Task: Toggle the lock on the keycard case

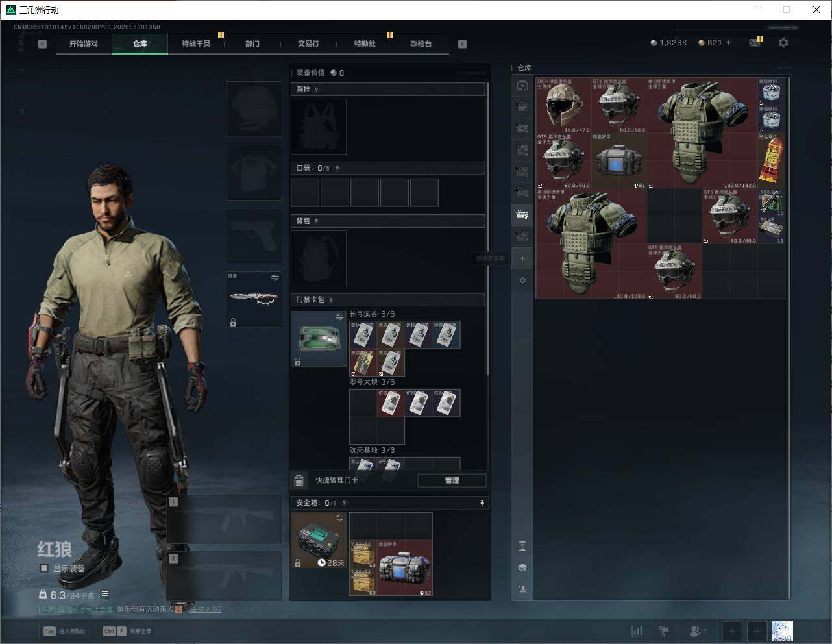Action: [297, 362]
